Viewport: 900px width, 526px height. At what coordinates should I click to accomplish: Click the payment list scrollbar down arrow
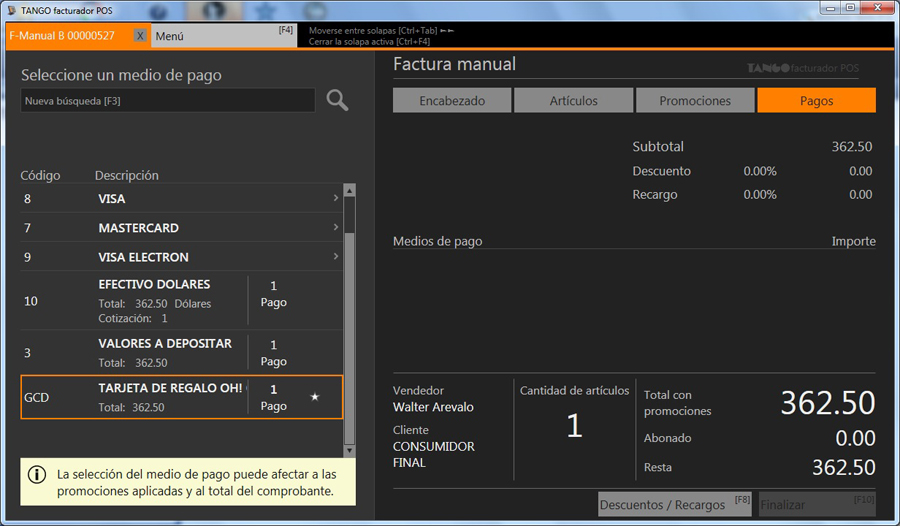(x=349, y=451)
